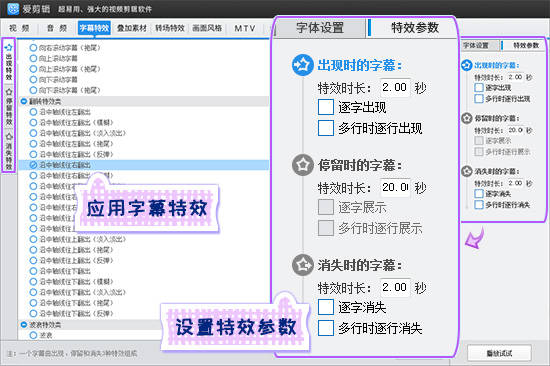550x366 pixels.
Task: Select 沿中轴线往下翻出（模糊） effect
Action: [x=72, y=281]
